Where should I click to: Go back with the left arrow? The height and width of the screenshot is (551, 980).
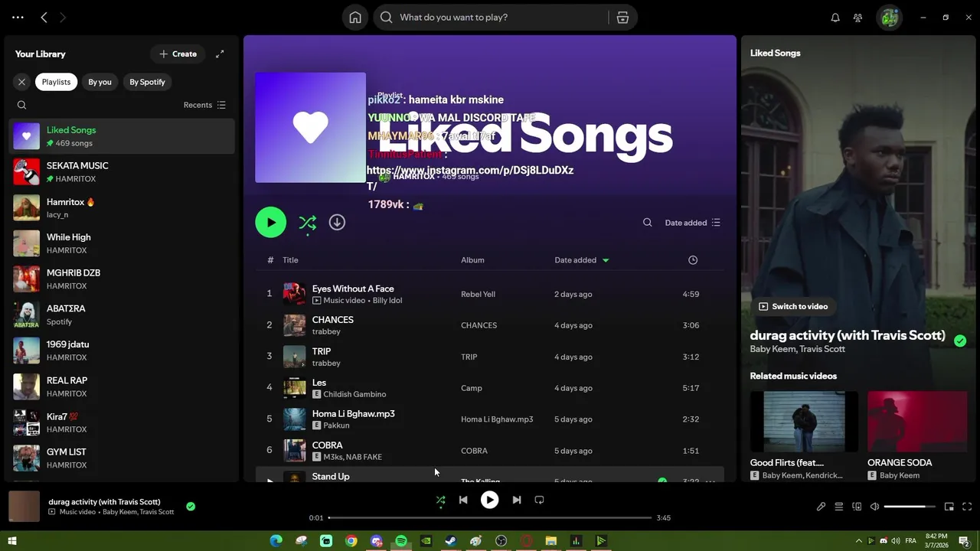click(x=44, y=17)
